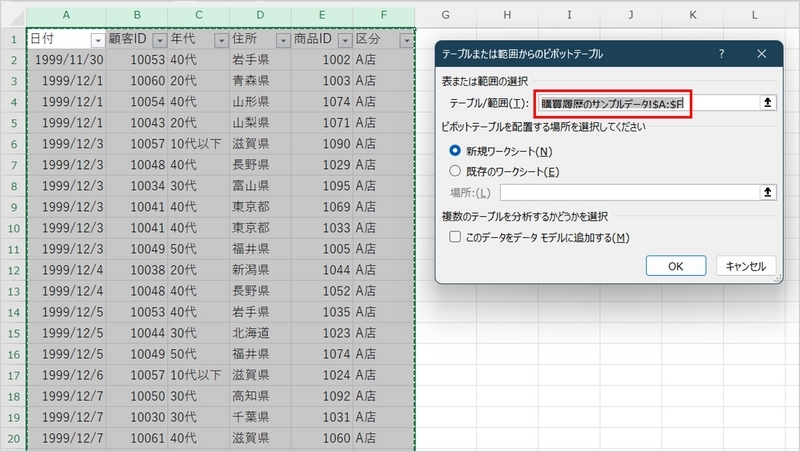Open the 区分 column filter dropdown
The image size is (800, 452).
pyautogui.click(x=405, y=40)
